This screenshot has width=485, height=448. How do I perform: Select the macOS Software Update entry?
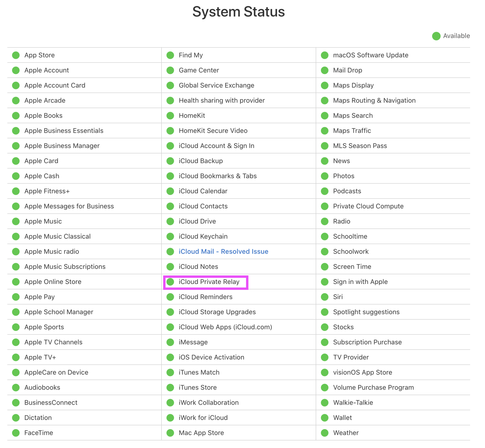point(371,55)
